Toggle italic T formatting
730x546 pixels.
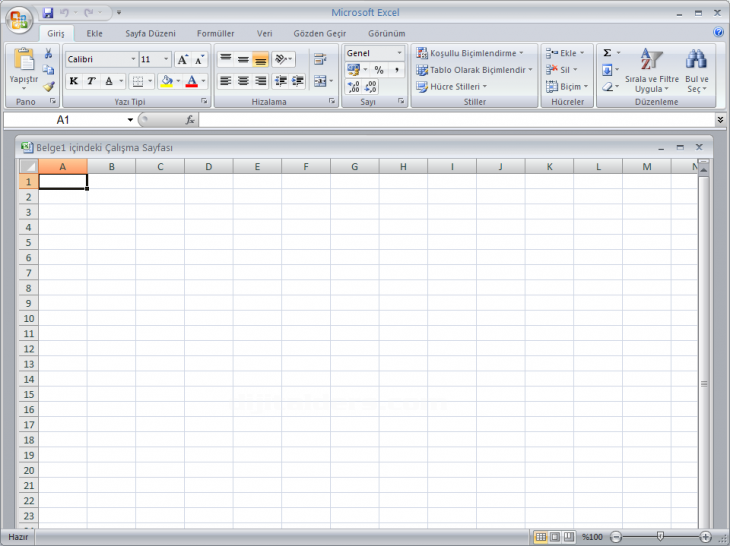(x=91, y=81)
